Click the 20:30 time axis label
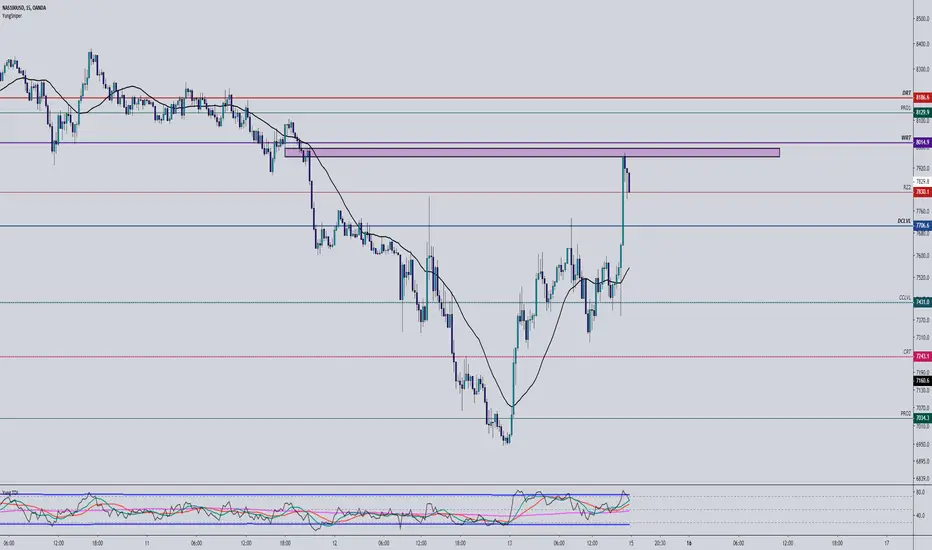Viewport: 932px width, 550px height. [659, 543]
